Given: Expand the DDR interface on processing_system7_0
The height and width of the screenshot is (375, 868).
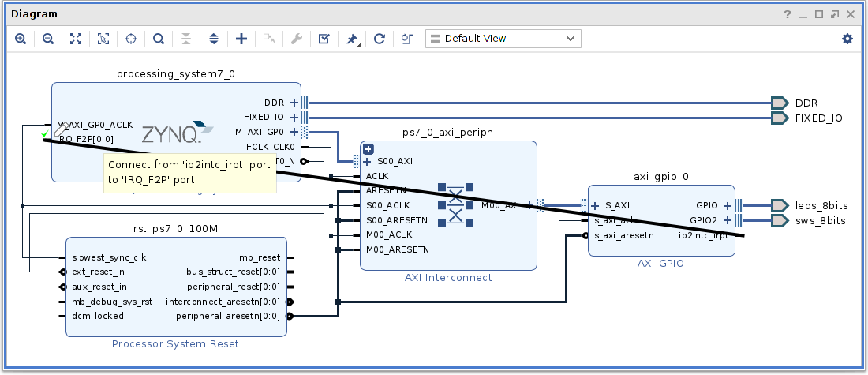Looking at the screenshot, I should pyautogui.click(x=294, y=103).
